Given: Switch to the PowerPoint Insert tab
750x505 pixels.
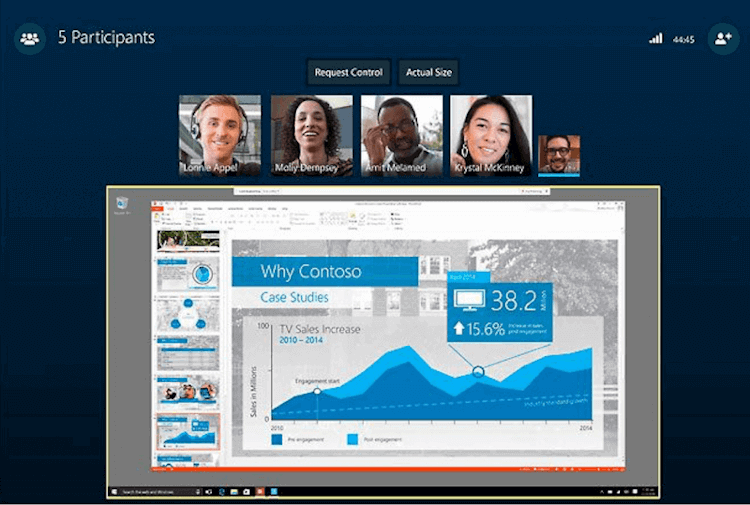Looking at the screenshot, I should (184, 209).
